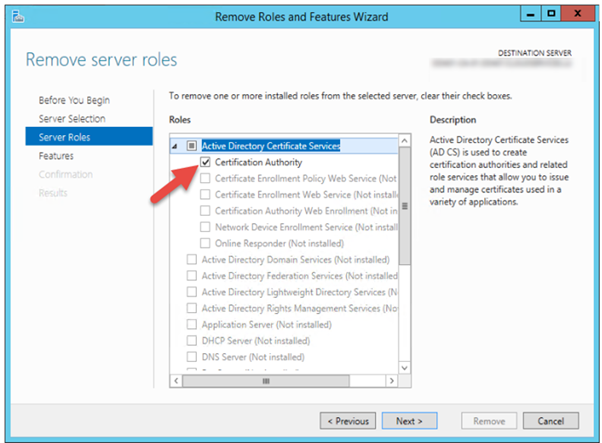
Task: Toggle DNS Server checkbox
Action: pyautogui.click(x=192, y=357)
